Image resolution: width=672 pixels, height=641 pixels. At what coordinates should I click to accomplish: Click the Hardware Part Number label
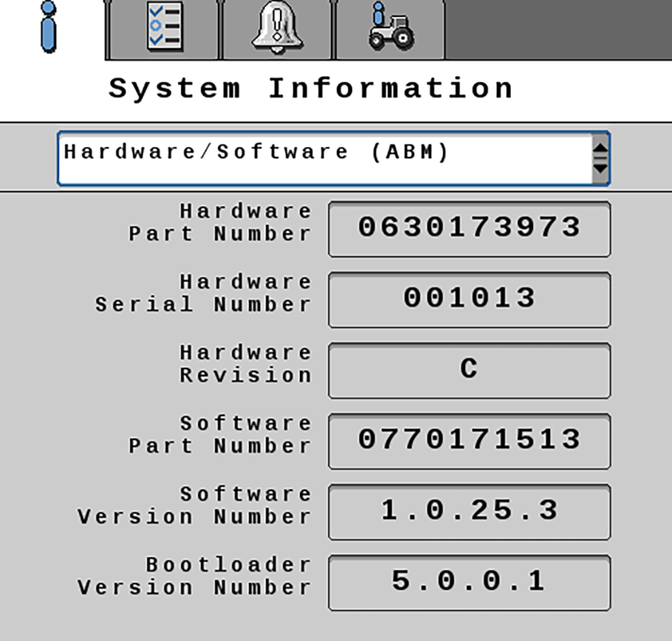pyautogui.click(x=220, y=223)
